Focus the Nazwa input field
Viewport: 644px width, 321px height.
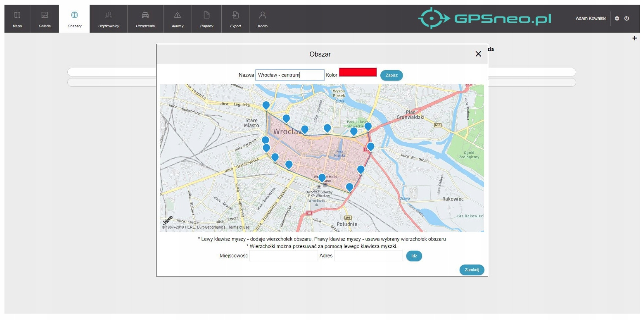(290, 75)
